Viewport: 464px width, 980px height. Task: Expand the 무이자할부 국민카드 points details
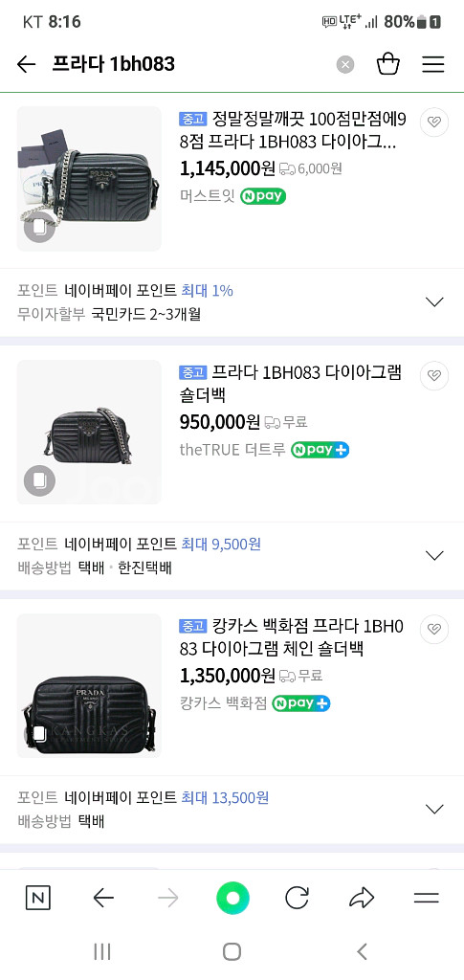(x=434, y=301)
